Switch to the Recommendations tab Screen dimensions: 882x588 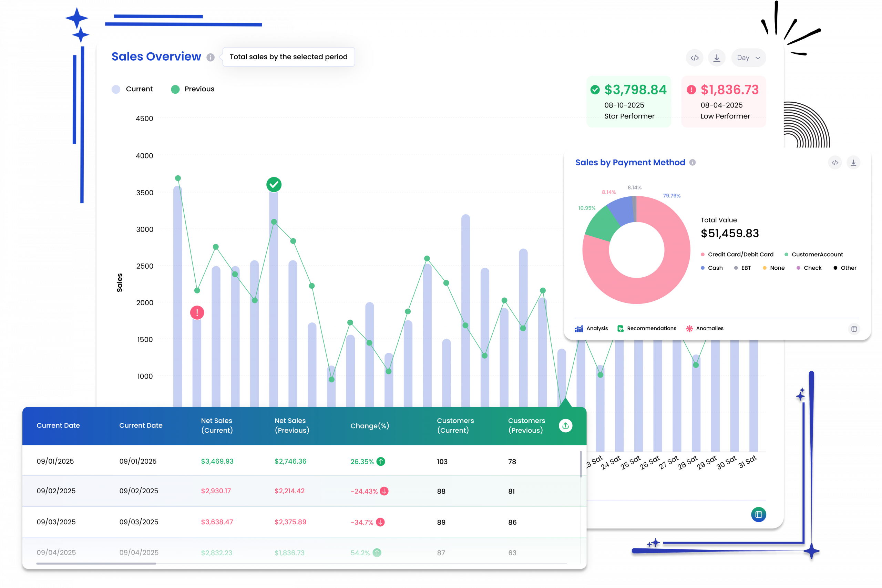click(x=647, y=328)
